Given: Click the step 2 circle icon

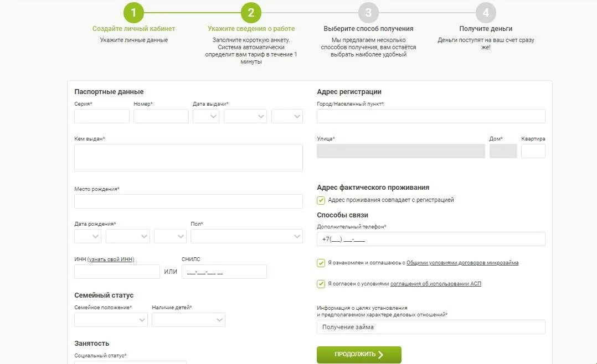Looking at the screenshot, I should pyautogui.click(x=251, y=13).
